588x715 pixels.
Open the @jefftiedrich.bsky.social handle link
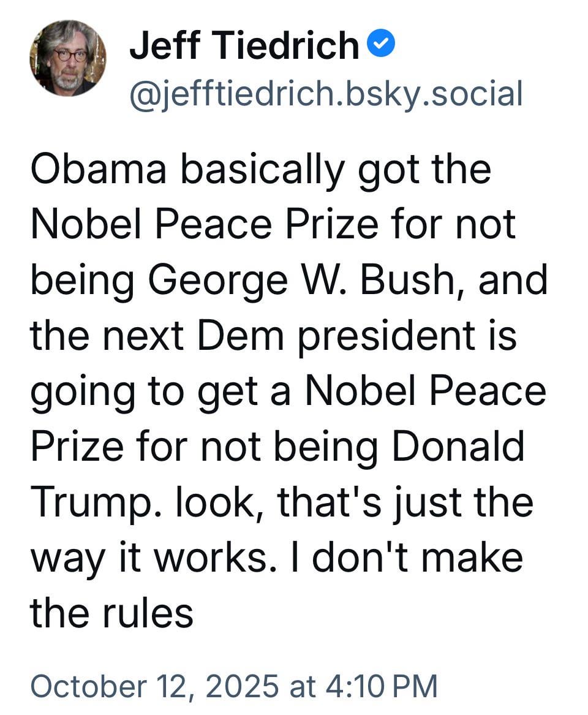(325, 94)
